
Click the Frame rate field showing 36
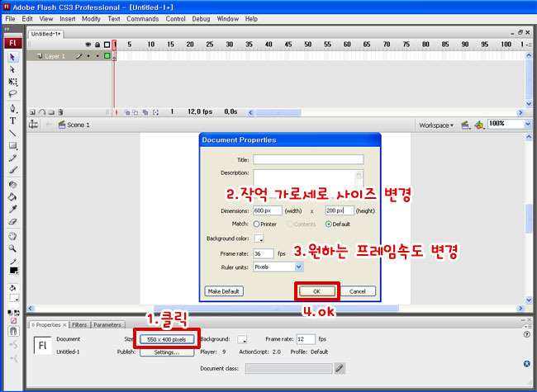tap(264, 253)
